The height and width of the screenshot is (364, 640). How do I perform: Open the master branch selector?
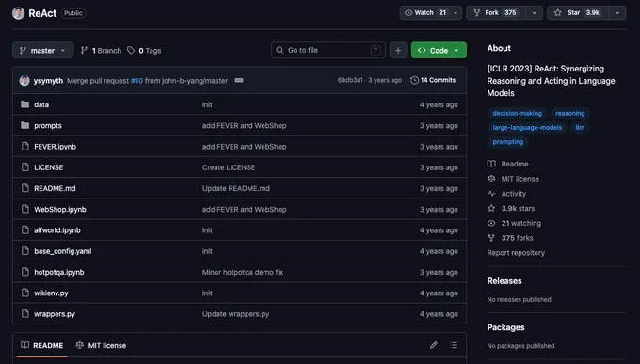tap(43, 50)
